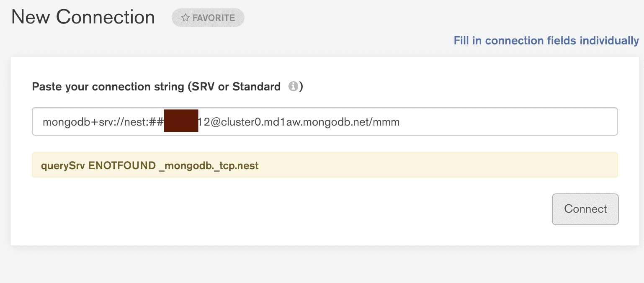Click the info icon beside SRV or Standard
The height and width of the screenshot is (283, 644).
pyautogui.click(x=293, y=87)
